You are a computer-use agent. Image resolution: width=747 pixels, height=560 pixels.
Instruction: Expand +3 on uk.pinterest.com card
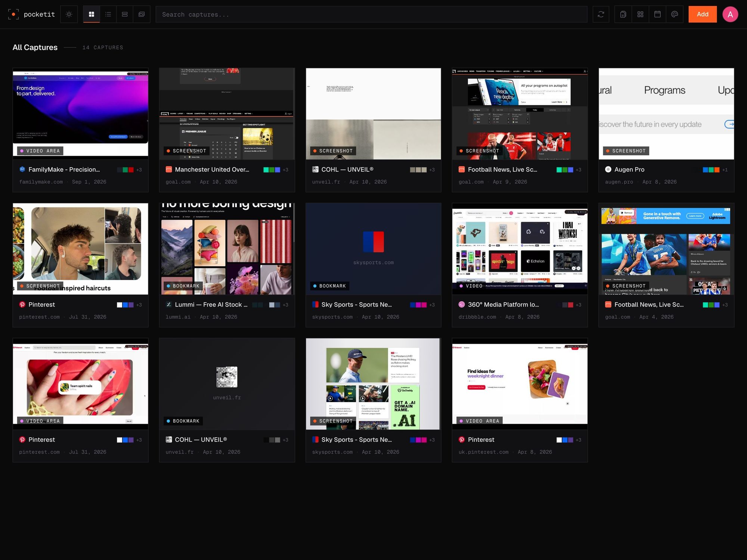coord(579,440)
